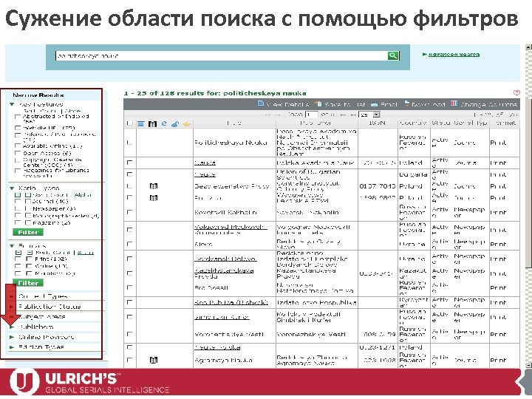Click Save to List in the toolbar
This screenshot has height=399, width=532.
[x=340, y=104]
